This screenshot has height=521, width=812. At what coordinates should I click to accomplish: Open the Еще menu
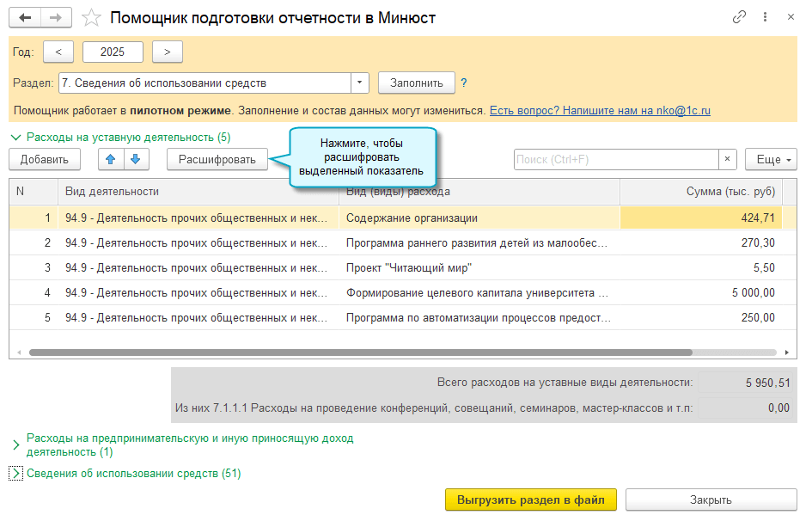(771, 159)
